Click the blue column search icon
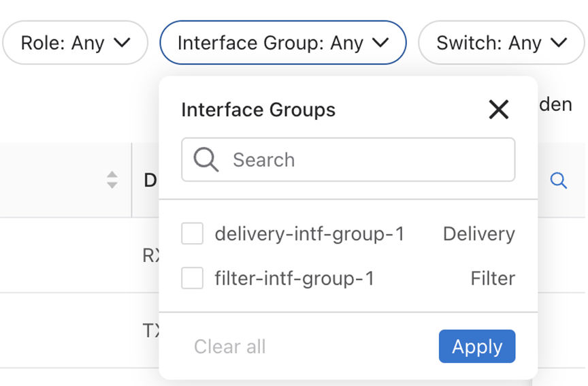Viewport: 588px width, 386px height. coord(558,180)
